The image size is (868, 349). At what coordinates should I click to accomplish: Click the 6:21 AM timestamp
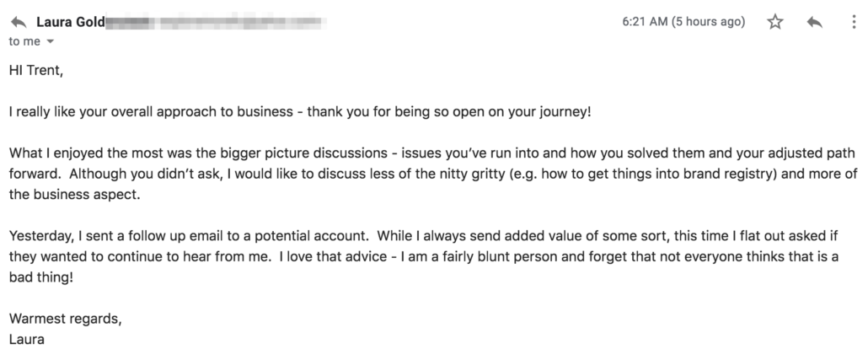pyautogui.click(x=683, y=22)
